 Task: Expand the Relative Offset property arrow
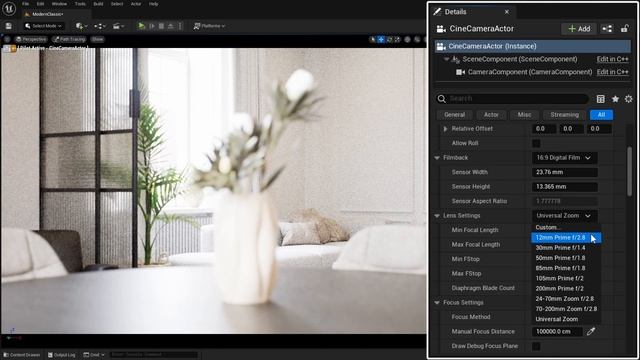[445, 129]
